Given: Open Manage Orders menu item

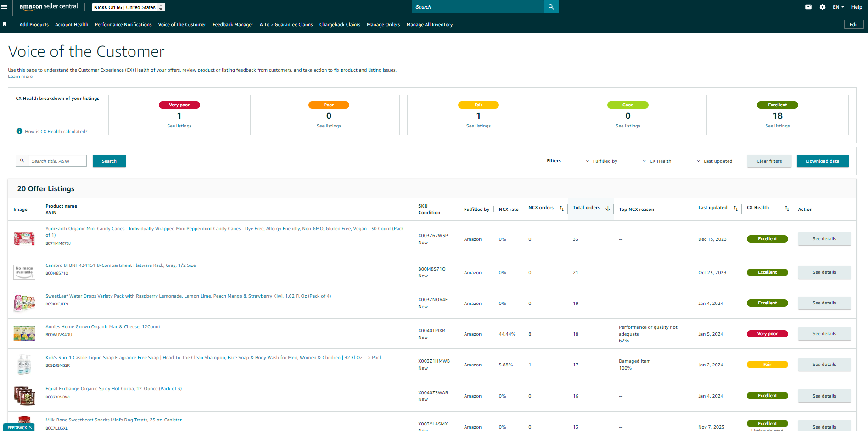Looking at the screenshot, I should pyautogui.click(x=383, y=25).
